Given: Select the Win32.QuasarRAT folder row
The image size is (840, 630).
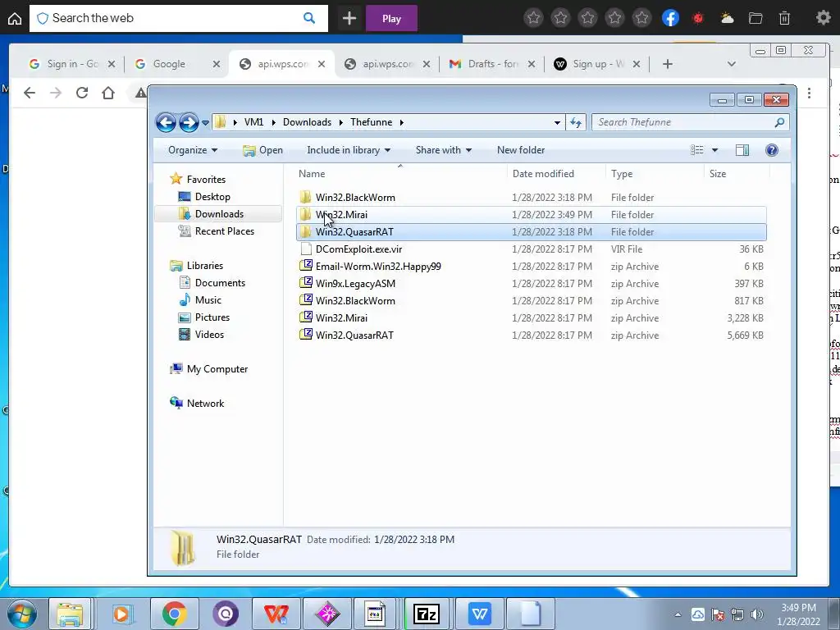Looking at the screenshot, I should 531,231.
